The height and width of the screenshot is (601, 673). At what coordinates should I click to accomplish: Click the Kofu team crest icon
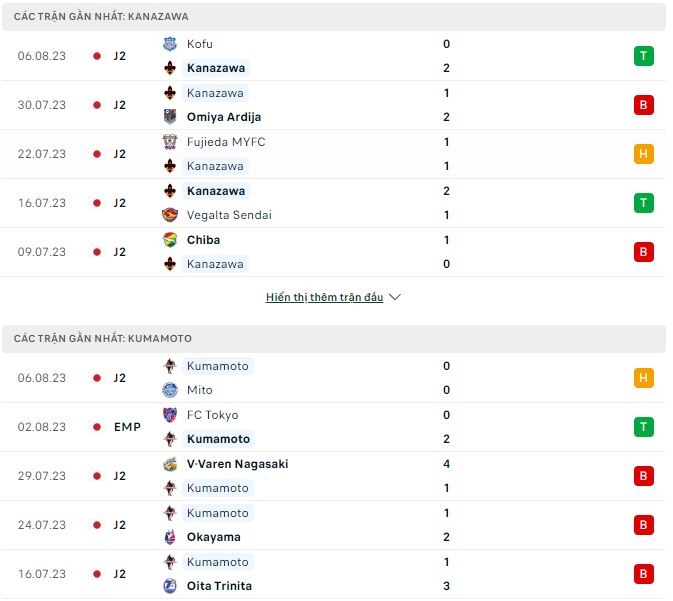coord(170,44)
